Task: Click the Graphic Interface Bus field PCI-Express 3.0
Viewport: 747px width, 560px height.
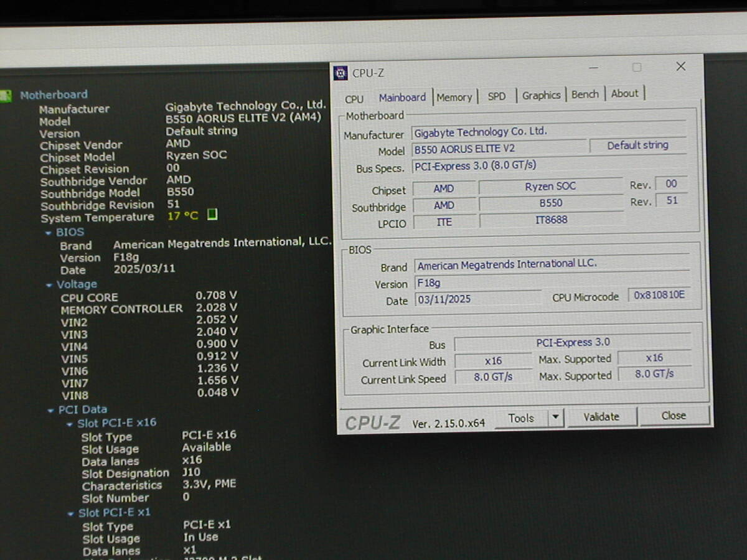Action: click(573, 343)
